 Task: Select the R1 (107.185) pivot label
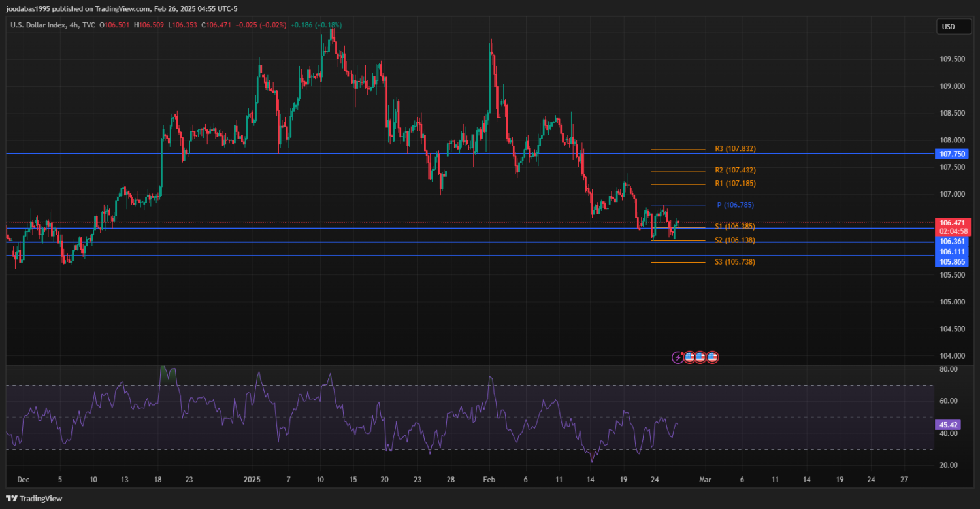735,184
